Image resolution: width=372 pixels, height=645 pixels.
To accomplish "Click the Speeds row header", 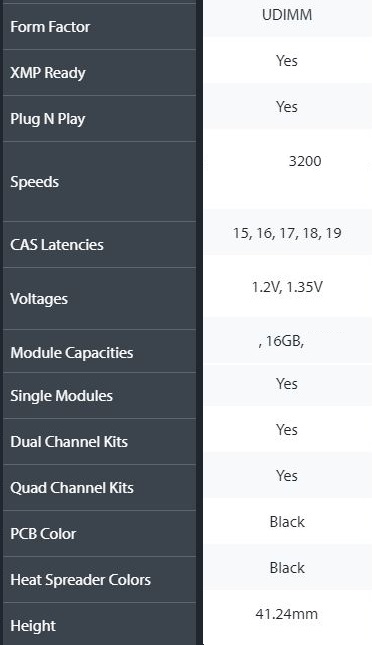I will 35,182.
